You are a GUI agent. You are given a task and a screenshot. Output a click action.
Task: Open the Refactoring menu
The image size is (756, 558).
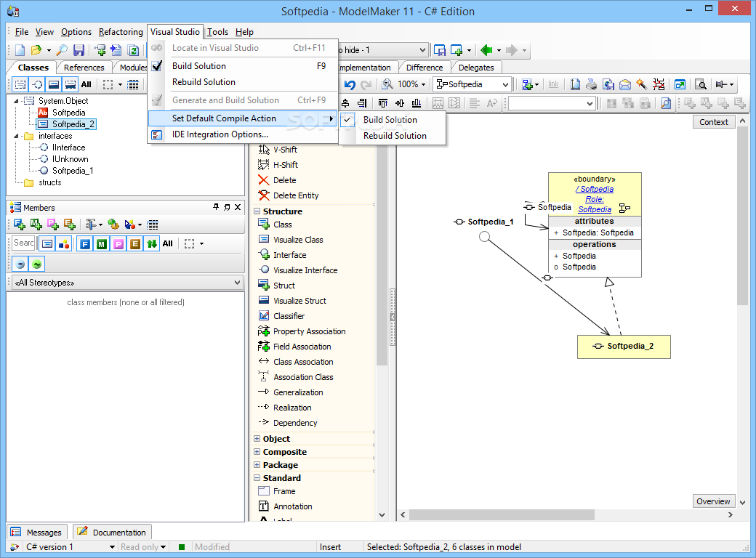[x=121, y=32]
